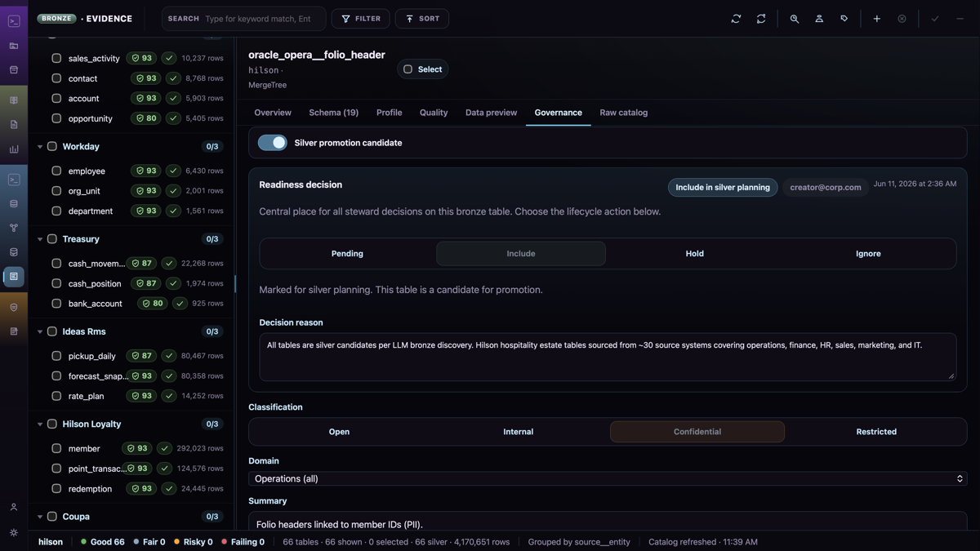Screen dimensions: 980x551
Task: Click the checkmark icon in the sales_activity row
Action: click(x=169, y=58)
